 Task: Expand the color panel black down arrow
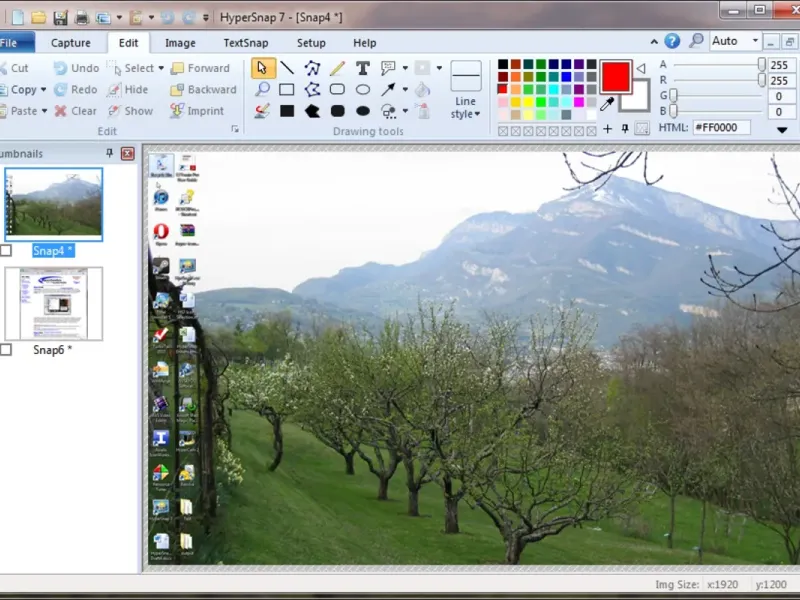pos(782,130)
